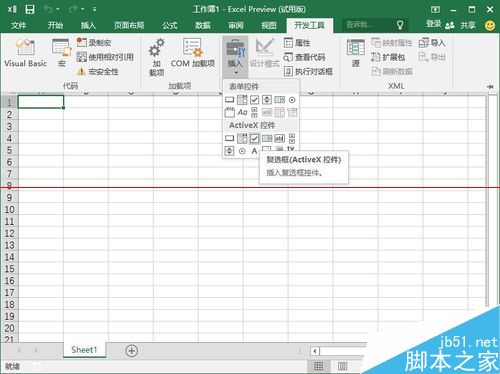Click 登录 sign in
Screen dimensions: 500x374
pyautogui.click(x=433, y=24)
